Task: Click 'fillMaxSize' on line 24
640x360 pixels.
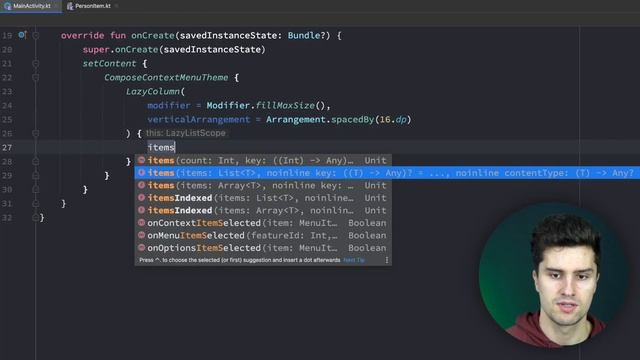Action: (285, 105)
